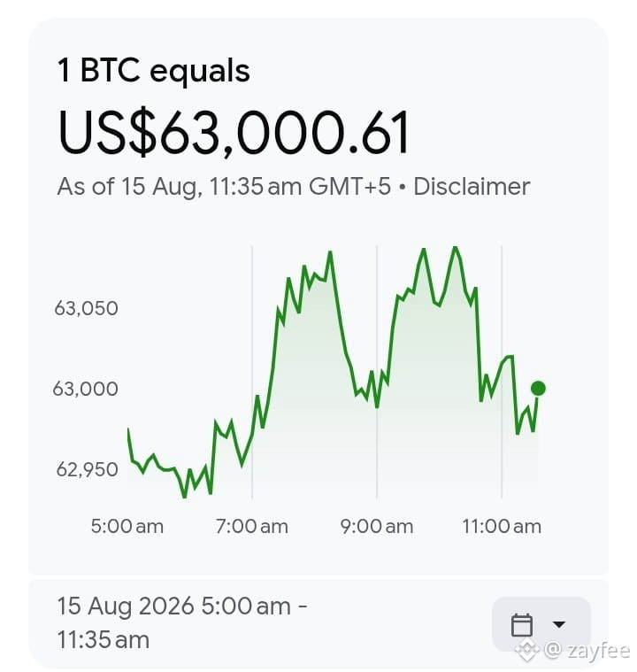Viewport: 637px width, 672px height.
Task: Click the zayfee watermark logo icon
Action: [527, 651]
